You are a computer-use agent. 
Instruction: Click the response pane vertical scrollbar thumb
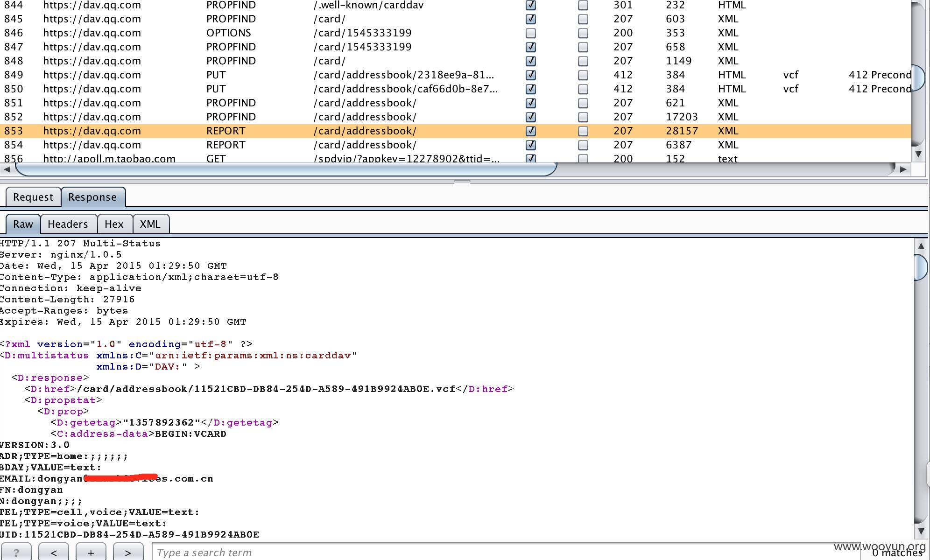point(921,267)
